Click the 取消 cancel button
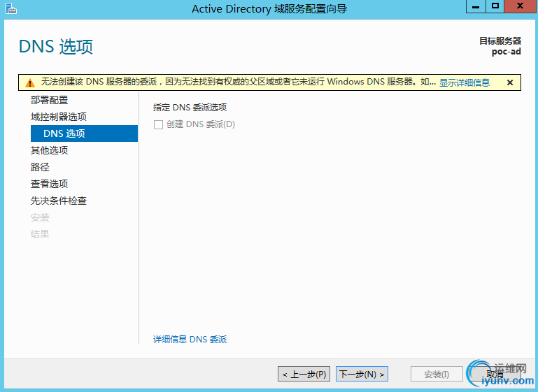The height and width of the screenshot is (392, 538). [x=495, y=374]
